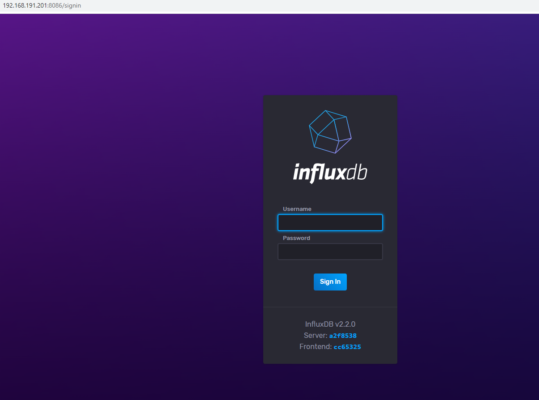Click the InfluxDB cube logo icon

click(330, 132)
